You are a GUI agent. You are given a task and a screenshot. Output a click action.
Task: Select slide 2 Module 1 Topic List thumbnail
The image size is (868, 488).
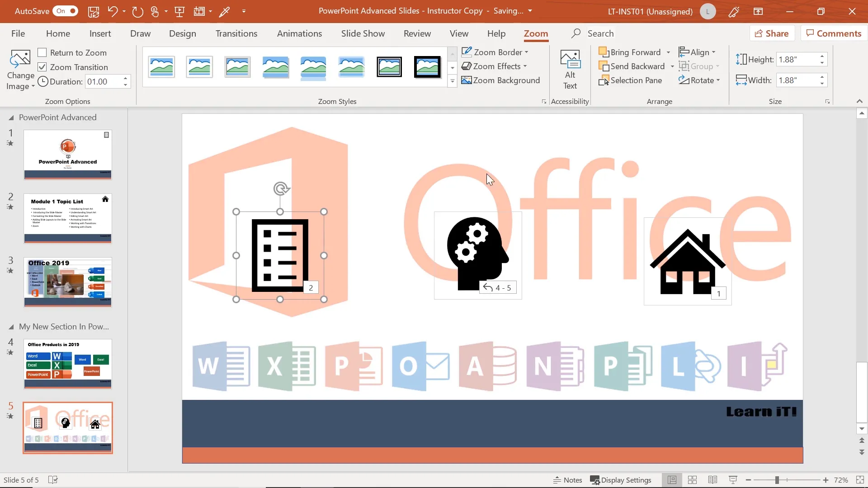coord(68,219)
